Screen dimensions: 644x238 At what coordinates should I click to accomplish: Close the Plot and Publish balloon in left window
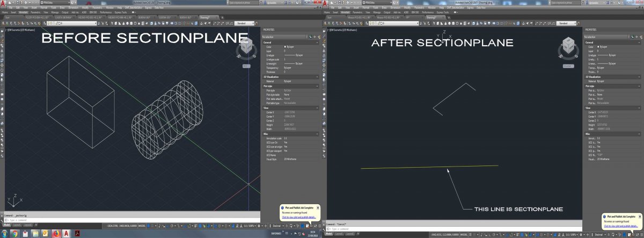(x=318, y=207)
